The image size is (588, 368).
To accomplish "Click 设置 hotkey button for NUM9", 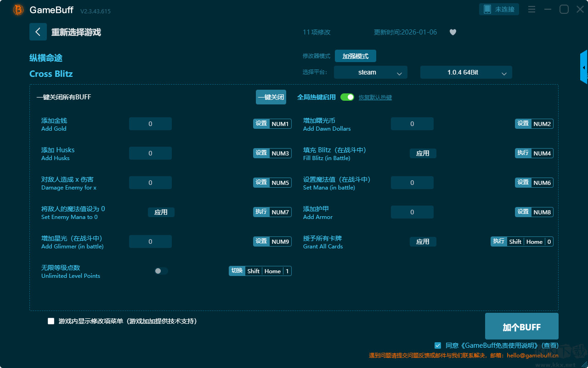I will click(261, 241).
